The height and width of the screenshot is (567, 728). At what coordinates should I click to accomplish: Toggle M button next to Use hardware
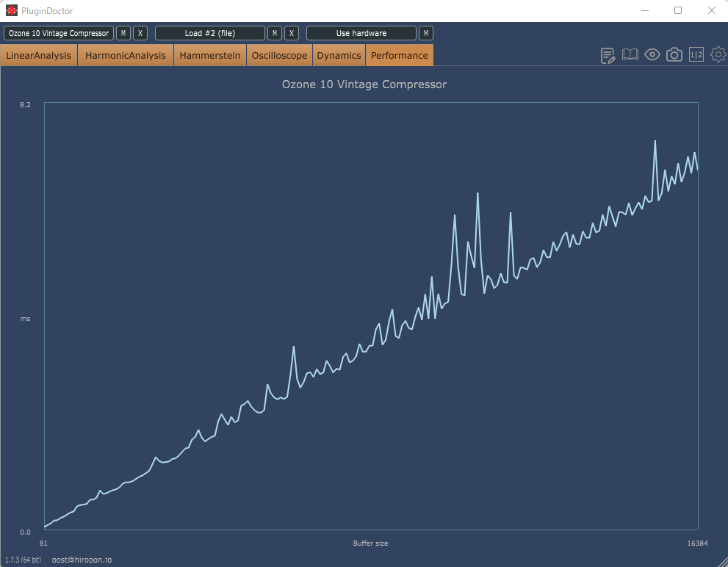(426, 33)
